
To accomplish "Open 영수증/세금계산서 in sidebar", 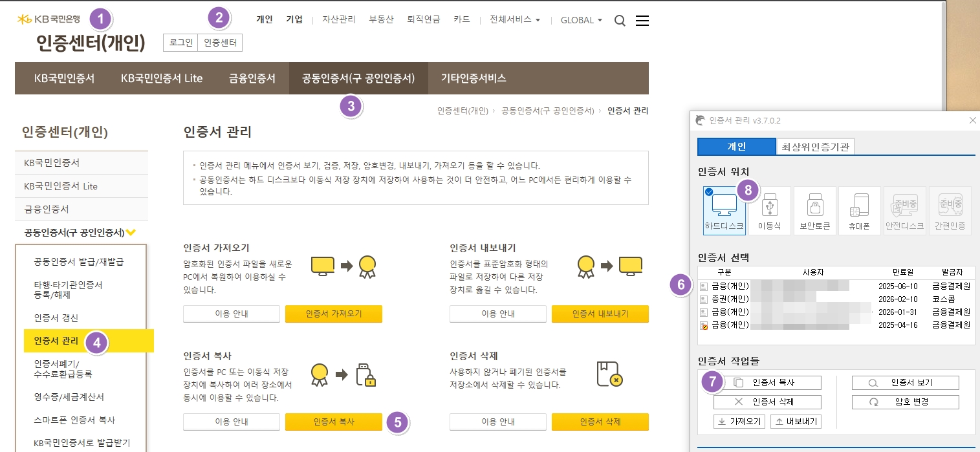I will (x=69, y=396).
